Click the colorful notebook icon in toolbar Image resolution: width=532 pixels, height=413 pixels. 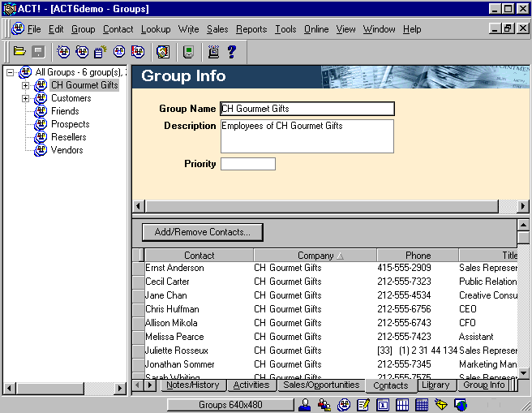click(163, 52)
